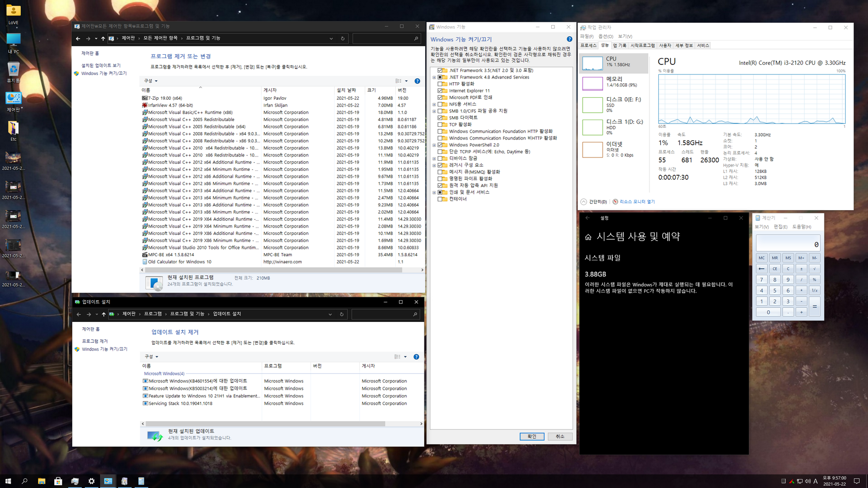Click the MC button in Calculator
The width and height of the screenshot is (868, 488).
(761, 258)
